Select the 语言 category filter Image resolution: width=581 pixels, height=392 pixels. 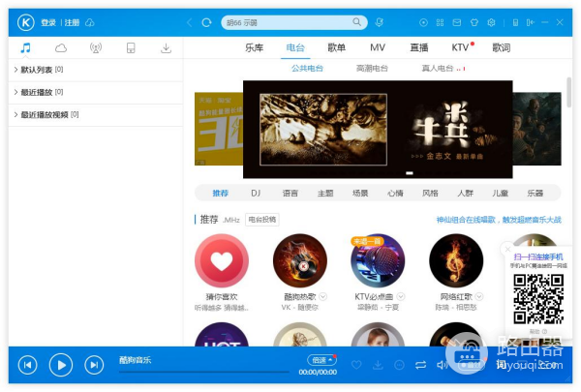(290, 193)
